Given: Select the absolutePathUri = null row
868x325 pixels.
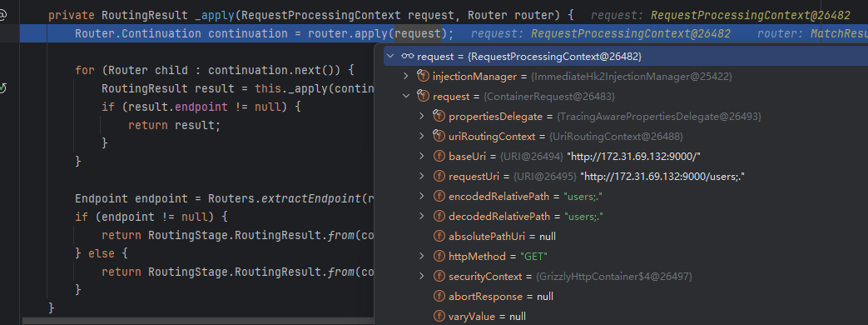Looking at the screenshot, I should 621,237.
